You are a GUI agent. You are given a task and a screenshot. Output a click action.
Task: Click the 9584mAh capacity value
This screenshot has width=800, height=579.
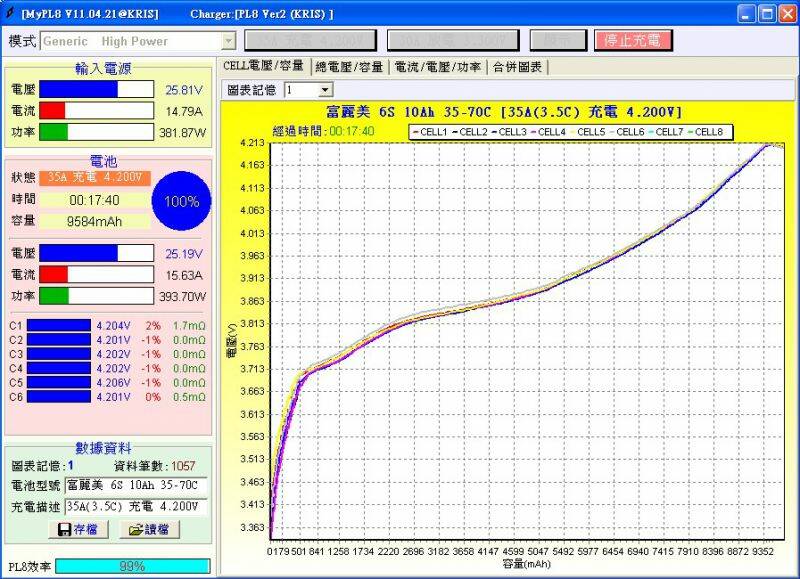coord(94,221)
